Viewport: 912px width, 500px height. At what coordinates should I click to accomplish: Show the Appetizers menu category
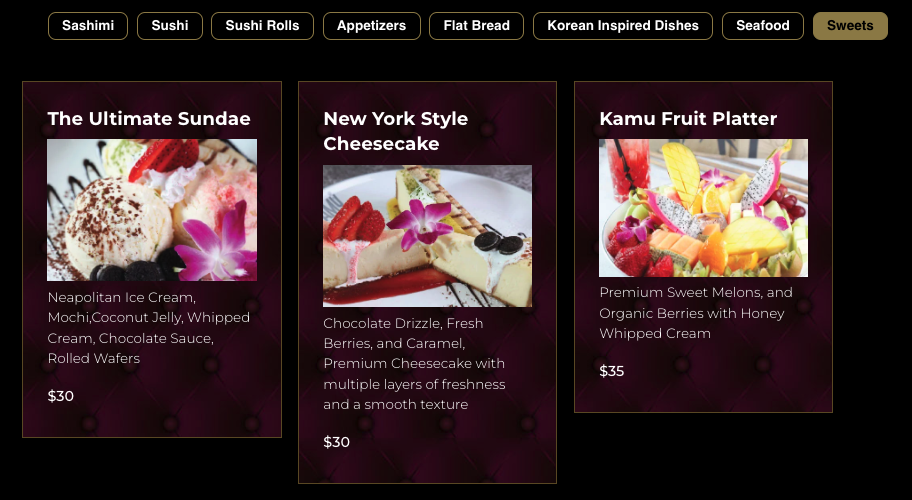371,26
